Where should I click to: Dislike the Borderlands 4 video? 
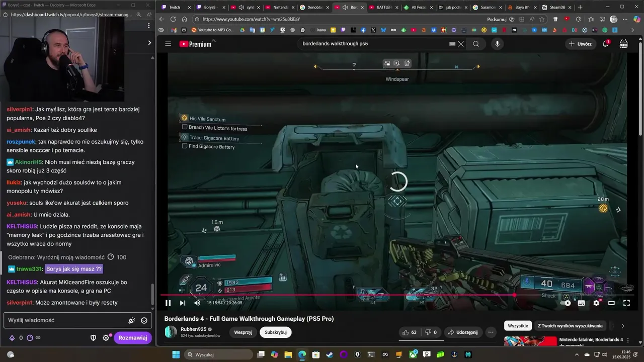click(x=431, y=332)
